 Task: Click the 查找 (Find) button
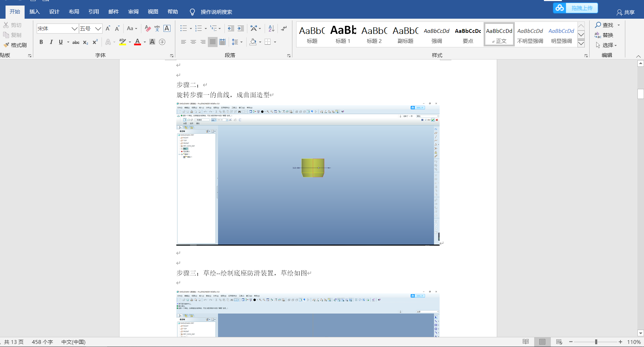(x=606, y=25)
